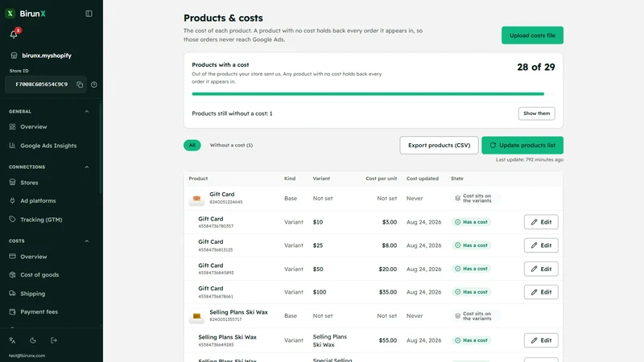
Task: Copy the Store ID to clipboard
Action: click(x=80, y=84)
